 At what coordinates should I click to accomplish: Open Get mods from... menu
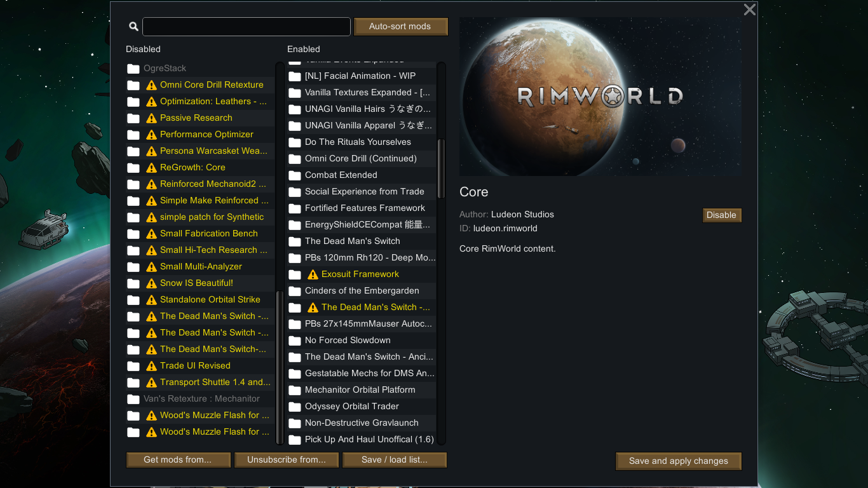(178, 460)
